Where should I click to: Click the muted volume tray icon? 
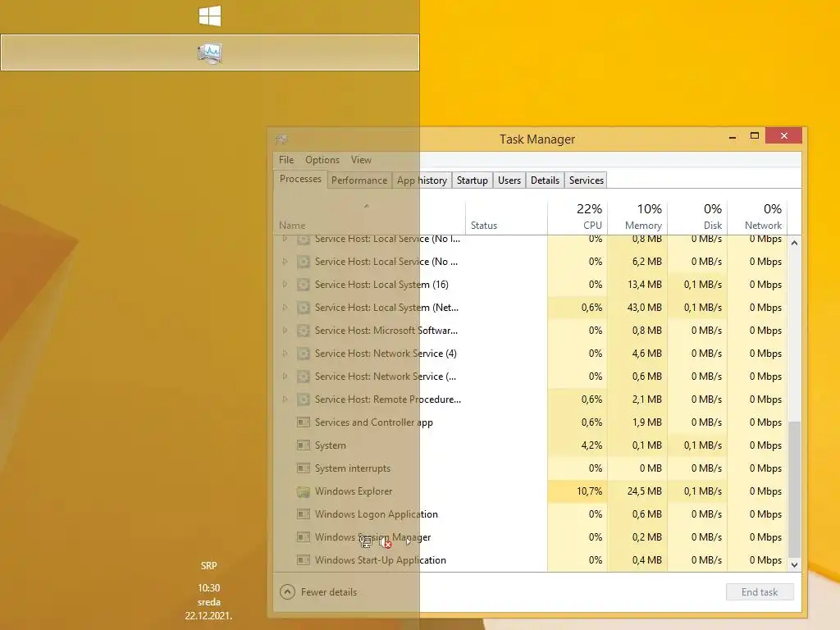click(386, 543)
